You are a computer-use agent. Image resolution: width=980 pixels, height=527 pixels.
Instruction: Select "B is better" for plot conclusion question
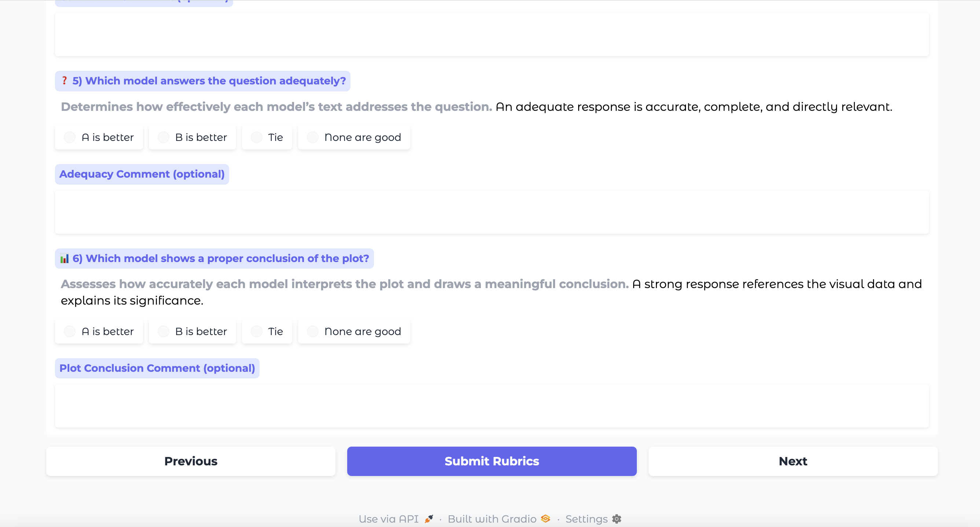(x=163, y=331)
